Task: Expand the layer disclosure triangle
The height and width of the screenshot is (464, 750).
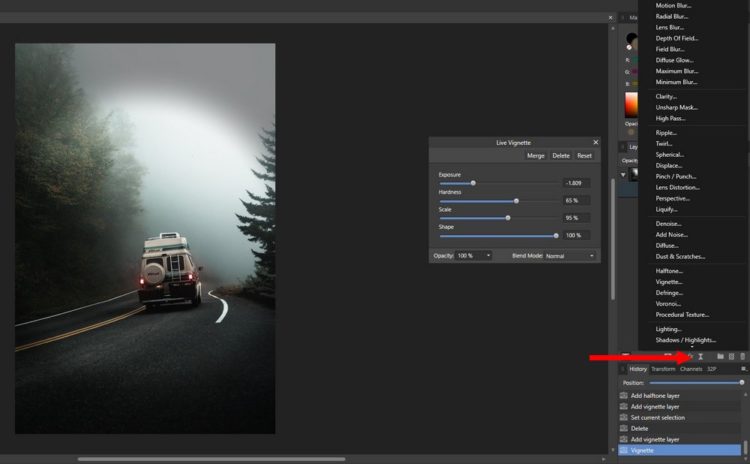Action: (624, 174)
